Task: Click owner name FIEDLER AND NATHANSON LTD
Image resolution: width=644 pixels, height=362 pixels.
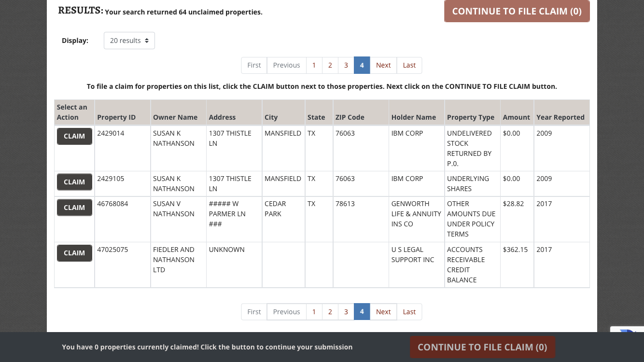Action: 174,260
